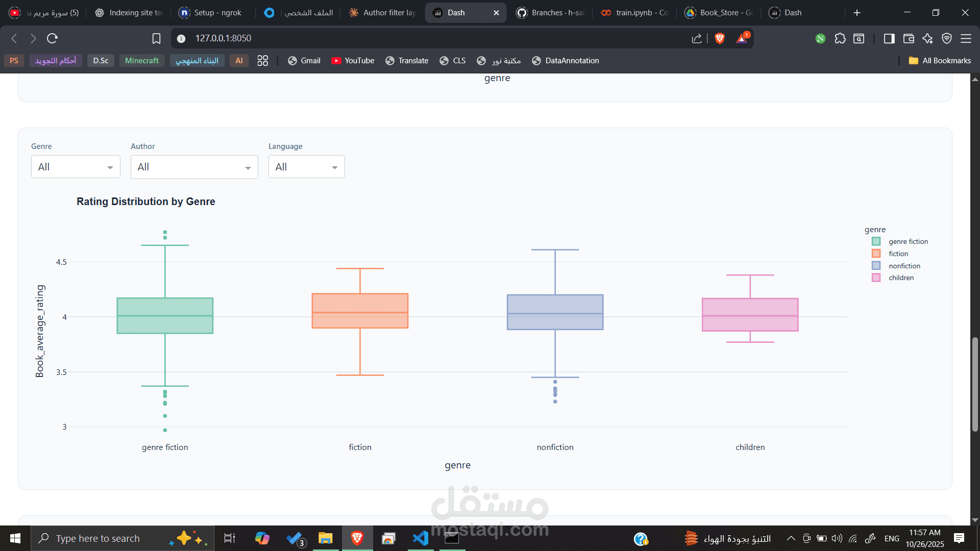Click the orange fiction legend color swatch
Screen dimensions: 980x551
[x=876, y=254]
